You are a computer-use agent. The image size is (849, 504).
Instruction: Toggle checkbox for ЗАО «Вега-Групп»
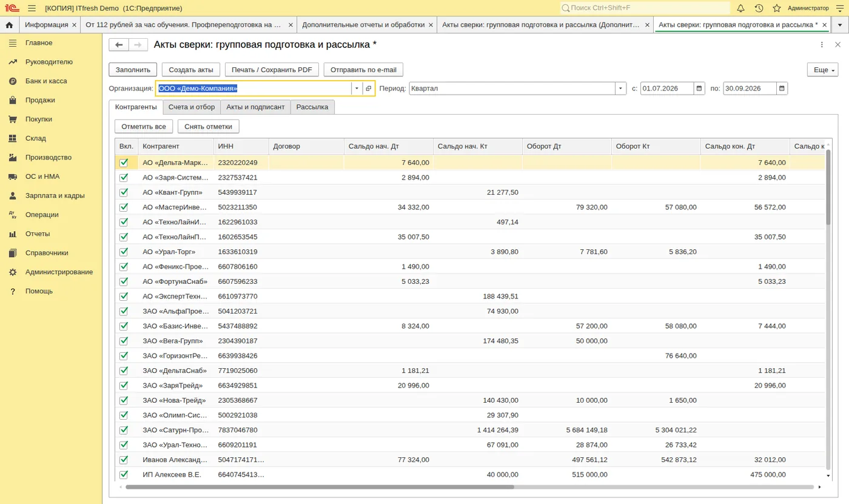(124, 341)
